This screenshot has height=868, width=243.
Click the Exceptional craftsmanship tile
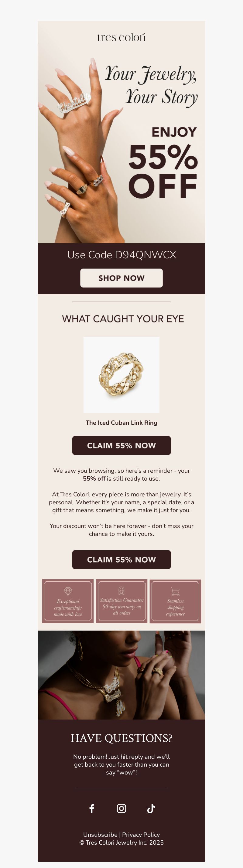click(68, 601)
